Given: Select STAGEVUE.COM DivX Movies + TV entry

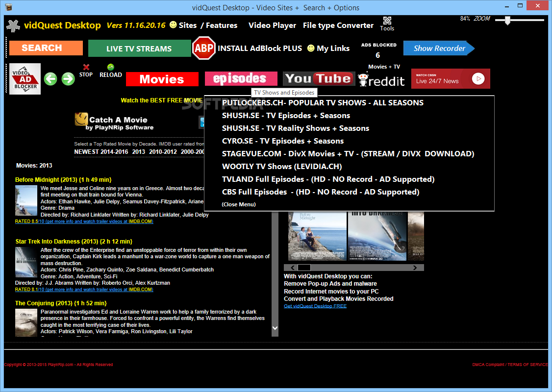Looking at the screenshot, I should point(348,154).
